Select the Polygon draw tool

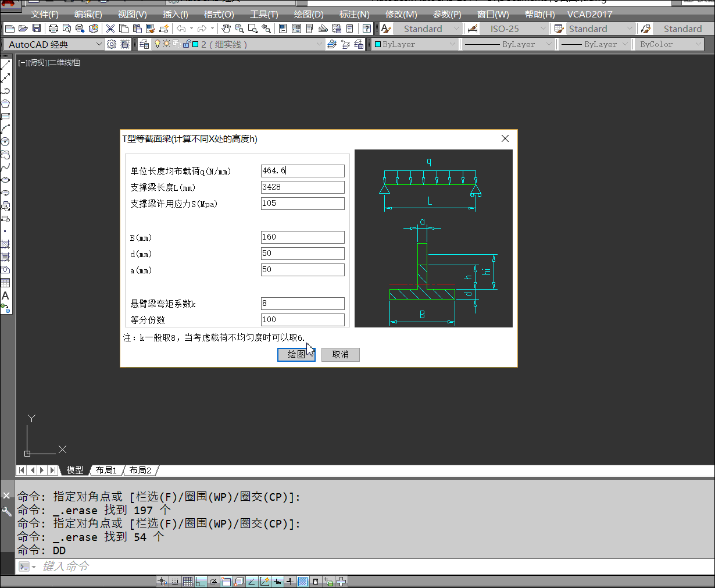coord(5,104)
